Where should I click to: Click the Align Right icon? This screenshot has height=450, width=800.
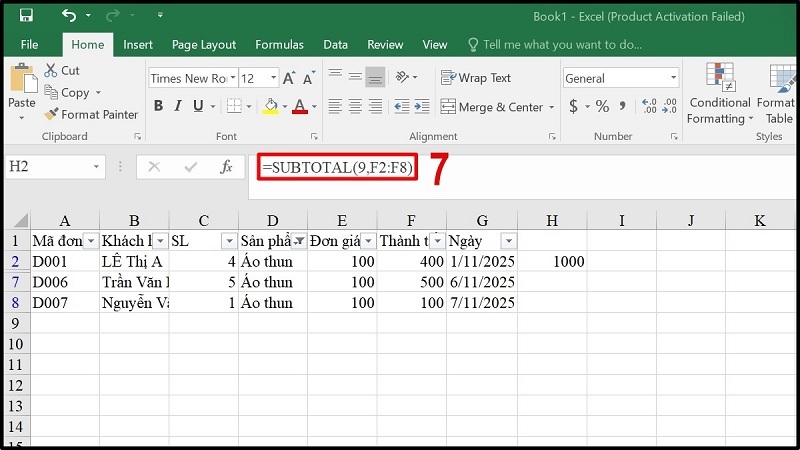[x=375, y=107]
